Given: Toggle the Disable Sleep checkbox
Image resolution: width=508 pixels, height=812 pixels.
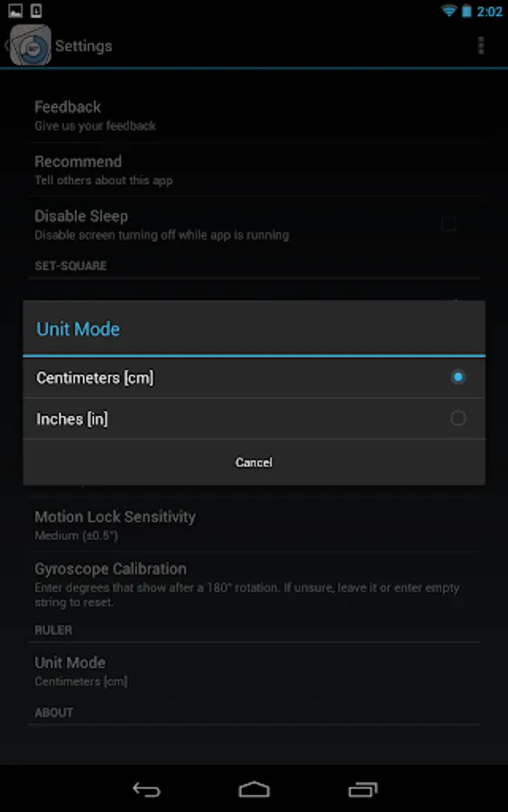Looking at the screenshot, I should (x=448, y=225).
